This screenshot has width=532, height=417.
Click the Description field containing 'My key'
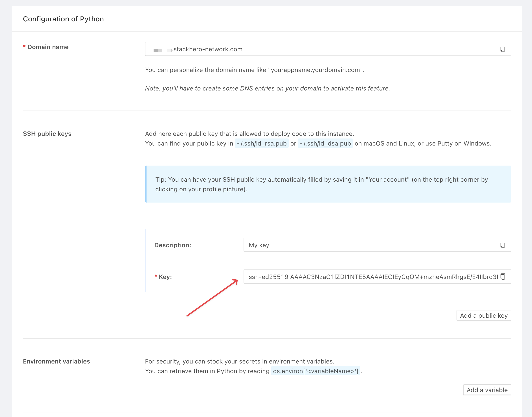point(366,245)
